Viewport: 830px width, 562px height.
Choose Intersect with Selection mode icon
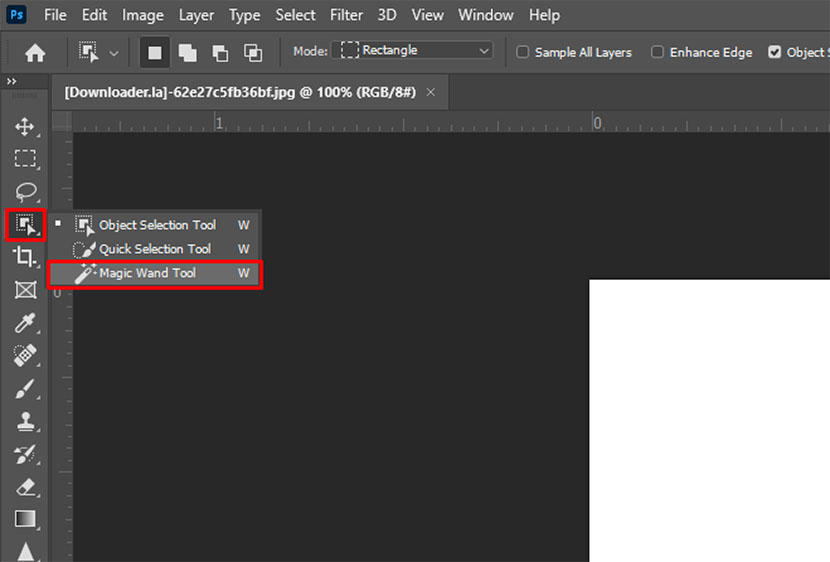[x=253, y=52]
